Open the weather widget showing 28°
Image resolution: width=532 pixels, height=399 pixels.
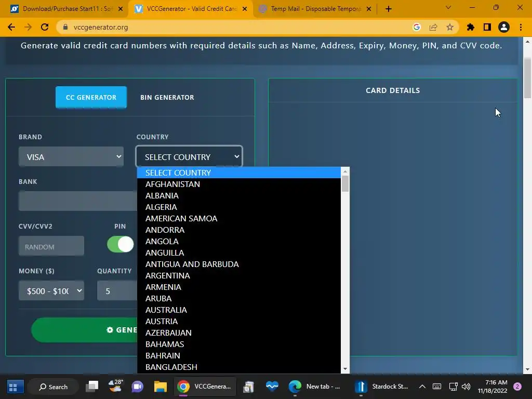pyautogui.click(x=115, y=386)
